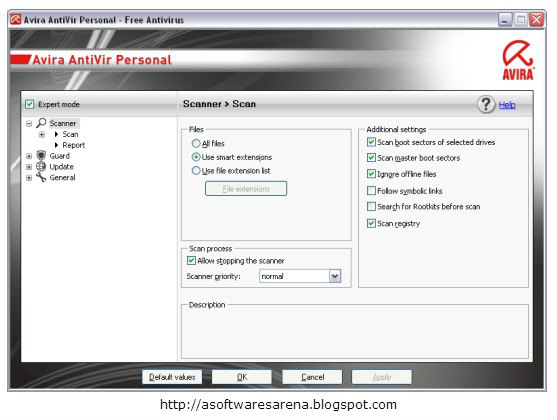
Task: Click the OK button
Action: tap(242, 377)
